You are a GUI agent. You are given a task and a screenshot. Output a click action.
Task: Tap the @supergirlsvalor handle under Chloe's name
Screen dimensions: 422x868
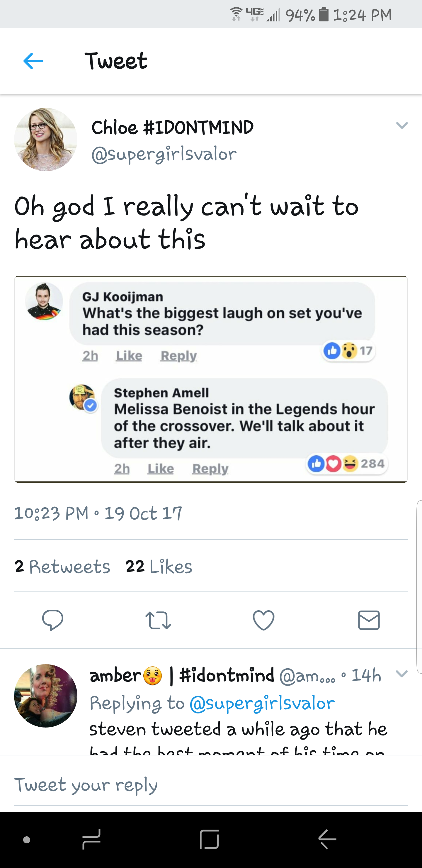point(164,154)
